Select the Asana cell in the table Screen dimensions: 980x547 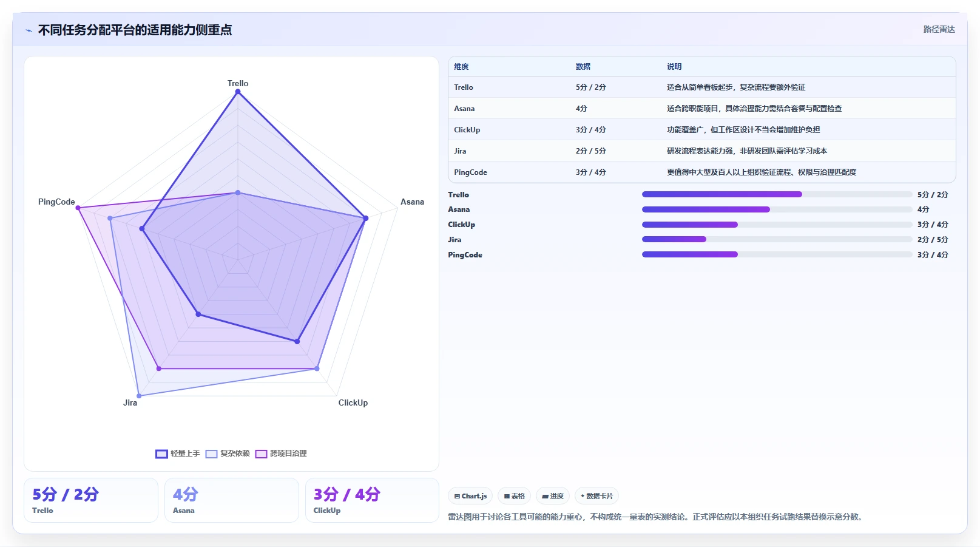(464, 109)
